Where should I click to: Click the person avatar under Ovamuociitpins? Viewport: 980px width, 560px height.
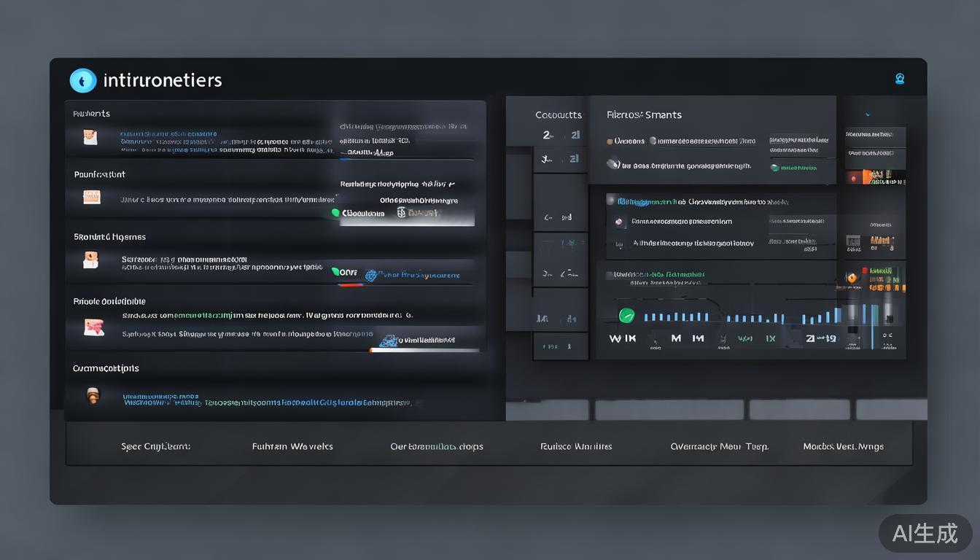[92, 396]
